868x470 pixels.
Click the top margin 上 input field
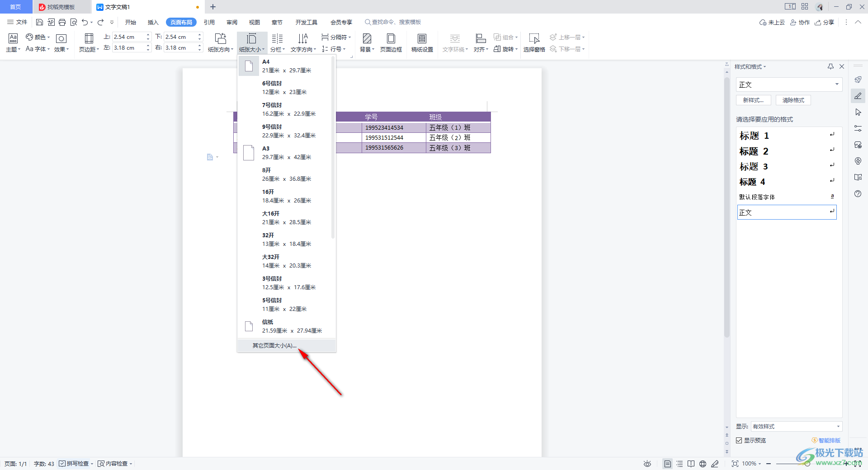coord(128,37)
